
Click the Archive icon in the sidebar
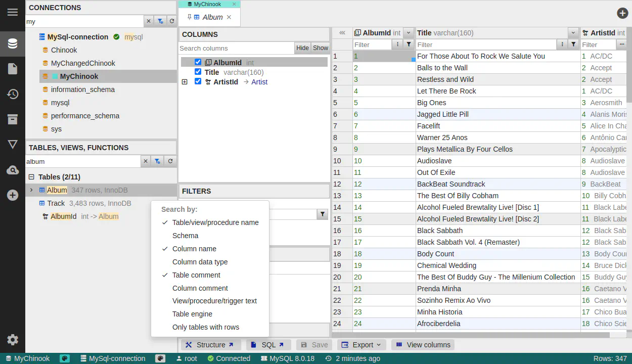tap(13, 120)
